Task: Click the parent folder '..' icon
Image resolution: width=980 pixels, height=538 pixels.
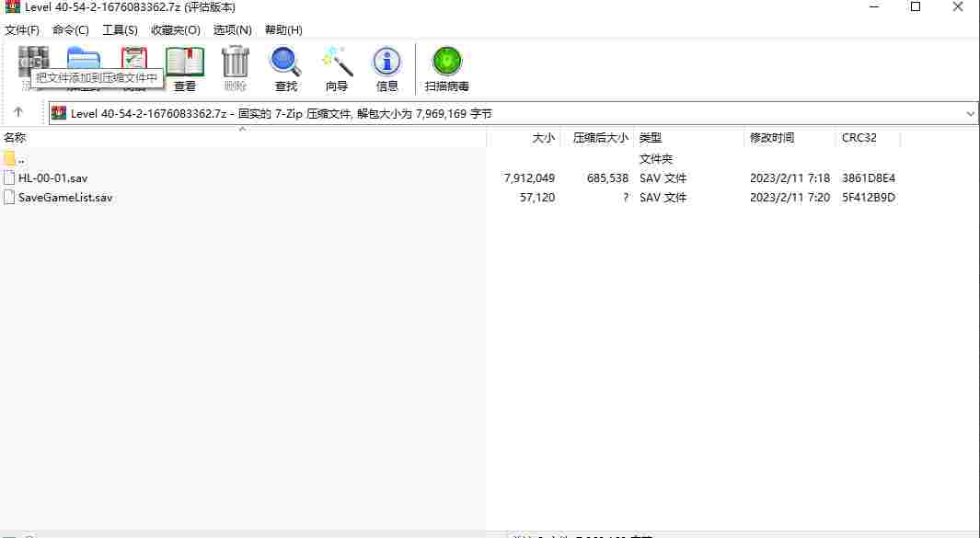Action: (9, 159)
